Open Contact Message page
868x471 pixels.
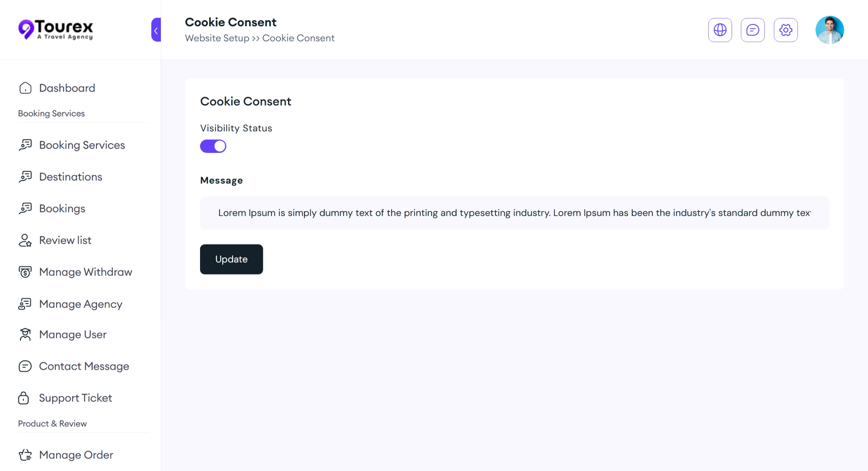(84, 366)
